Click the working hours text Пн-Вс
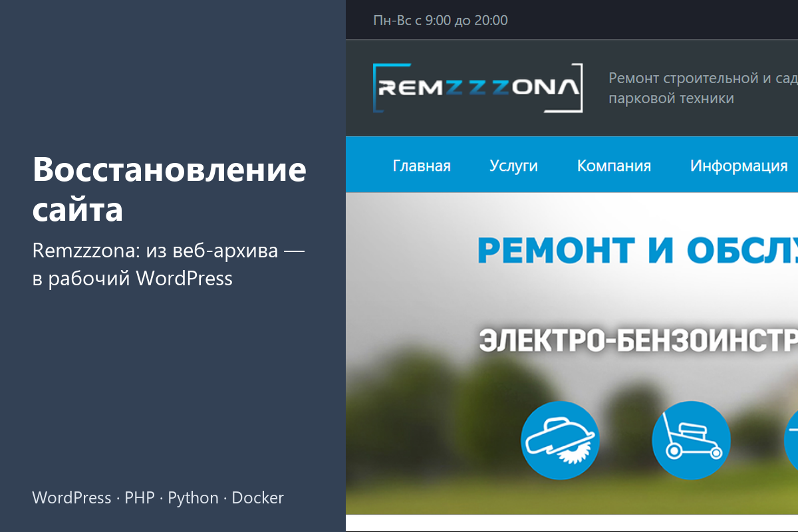 pos(440,21)
